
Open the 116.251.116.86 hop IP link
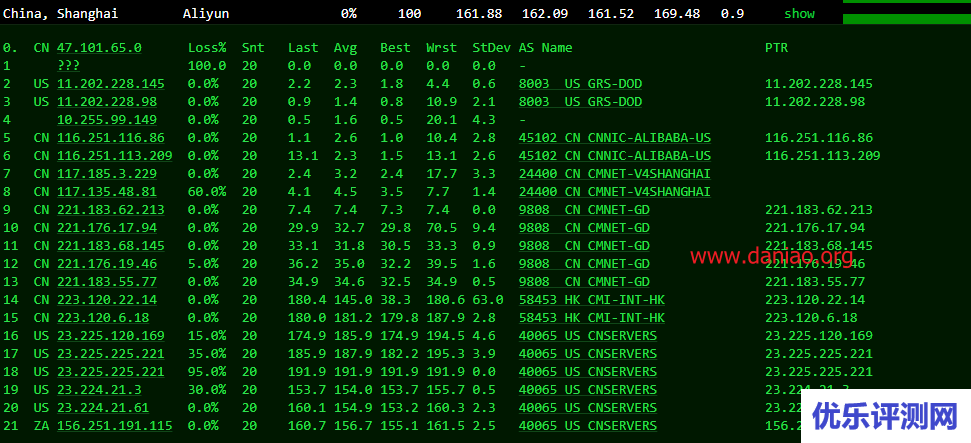[x=110, y=138]
